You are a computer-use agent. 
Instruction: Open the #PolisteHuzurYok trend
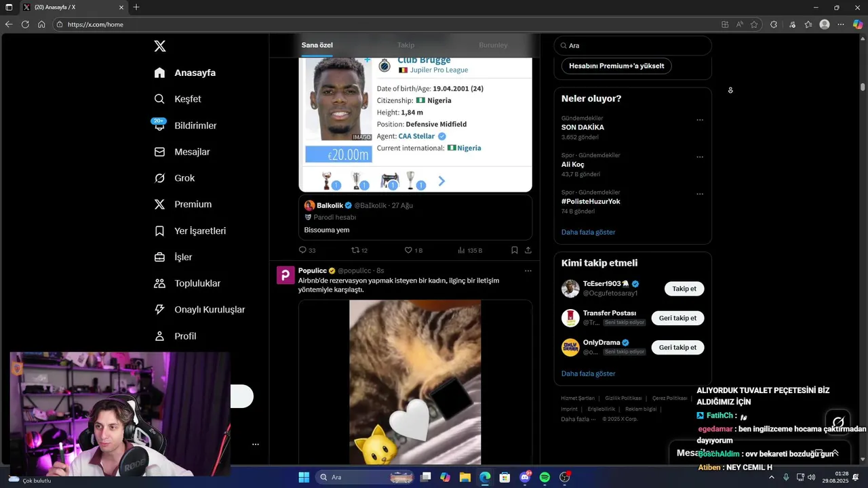tap(591, 201)
